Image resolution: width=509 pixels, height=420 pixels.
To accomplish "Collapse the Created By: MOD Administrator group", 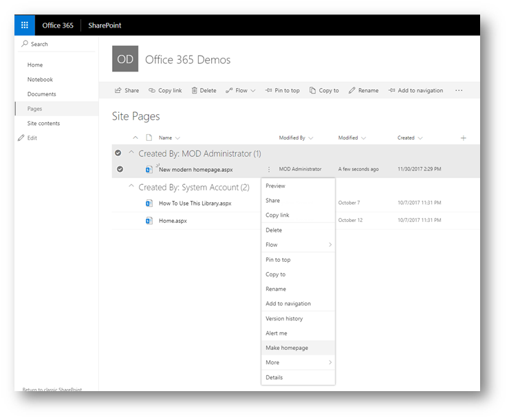I will coord(131,152).
